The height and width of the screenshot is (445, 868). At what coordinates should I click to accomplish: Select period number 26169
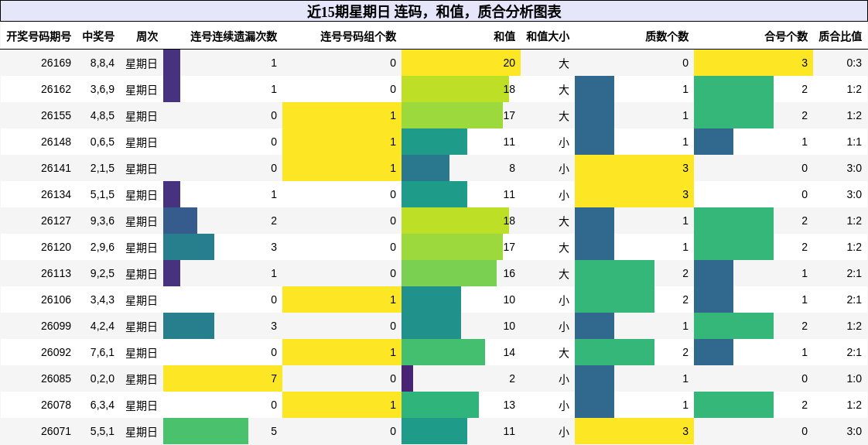coord(56,63)
